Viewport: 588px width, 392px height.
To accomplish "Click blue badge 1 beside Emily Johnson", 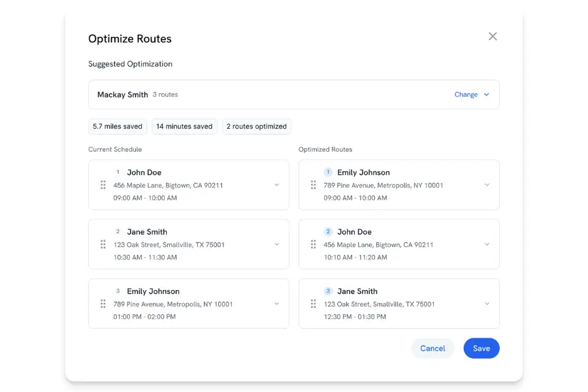I will click(328, 172).
